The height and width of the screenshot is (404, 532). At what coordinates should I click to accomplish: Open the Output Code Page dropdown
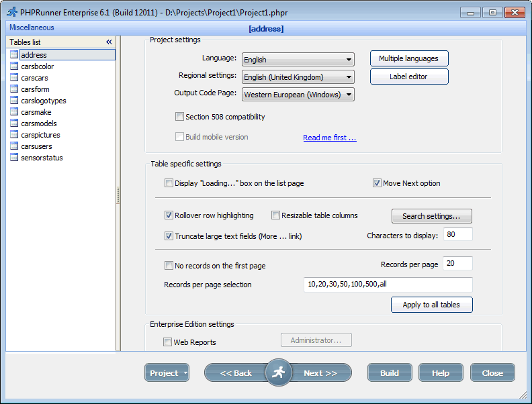coord(298,95)
